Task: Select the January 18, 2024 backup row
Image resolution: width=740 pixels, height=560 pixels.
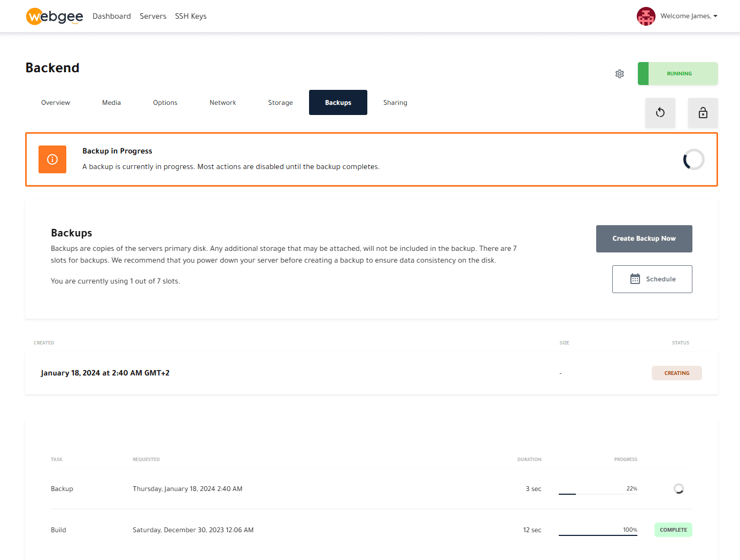Action: coord(371,373)
